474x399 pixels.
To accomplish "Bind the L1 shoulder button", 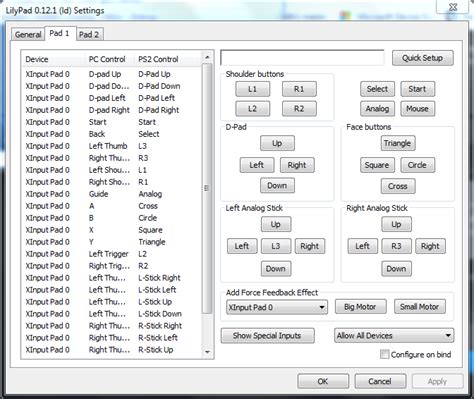I will (252, 89).
